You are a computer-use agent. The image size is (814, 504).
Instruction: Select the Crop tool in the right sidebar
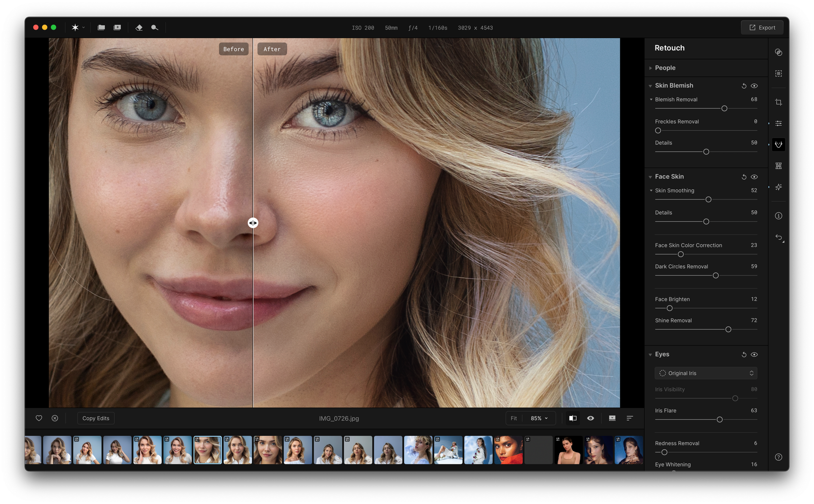tap(779, 102)
